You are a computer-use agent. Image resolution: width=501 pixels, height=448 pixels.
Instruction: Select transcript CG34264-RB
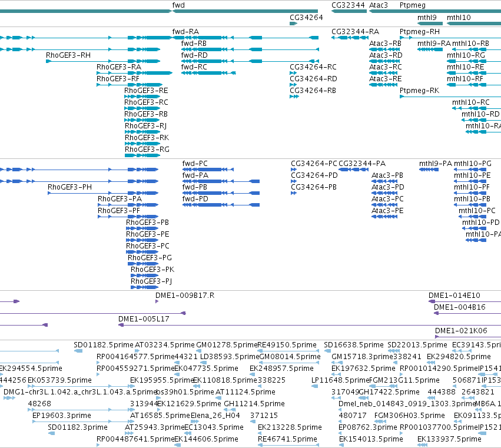coord(294,97)
